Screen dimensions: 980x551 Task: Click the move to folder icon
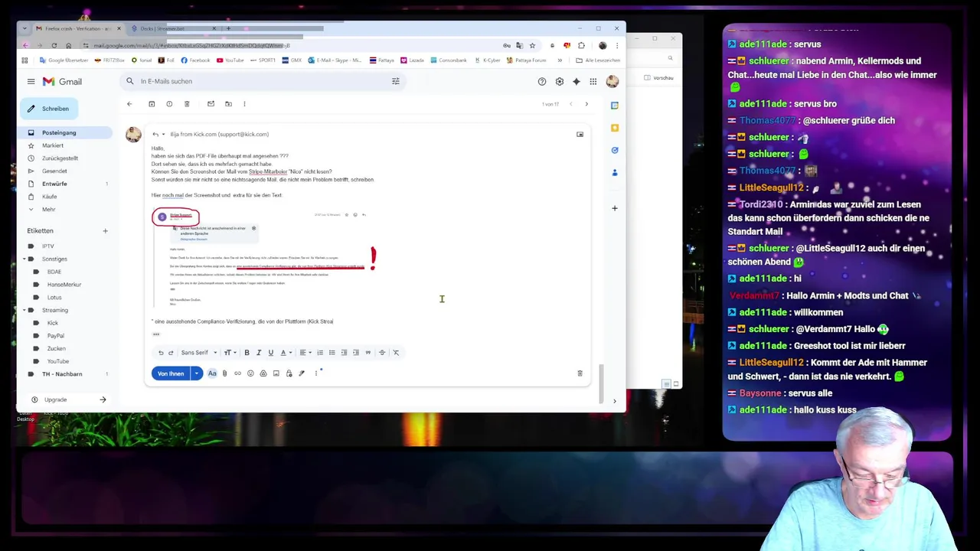(x=228, y=104)
